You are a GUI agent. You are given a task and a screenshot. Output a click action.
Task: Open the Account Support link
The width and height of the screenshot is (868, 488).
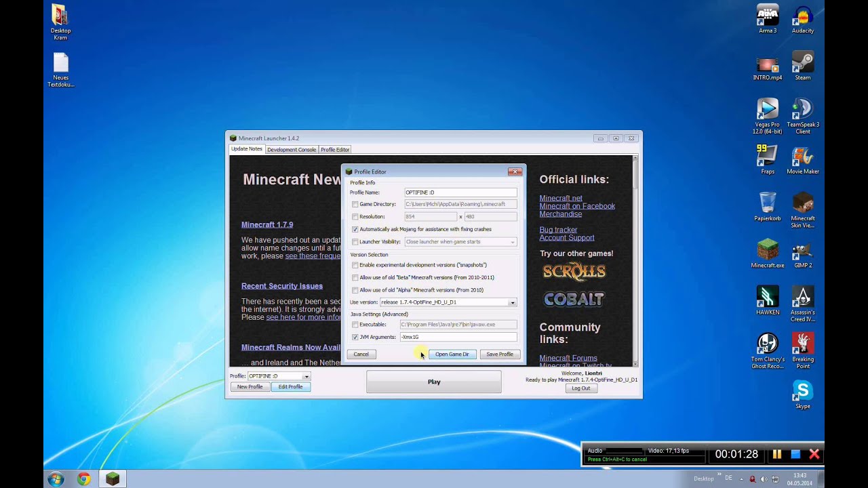pos(567,238)
